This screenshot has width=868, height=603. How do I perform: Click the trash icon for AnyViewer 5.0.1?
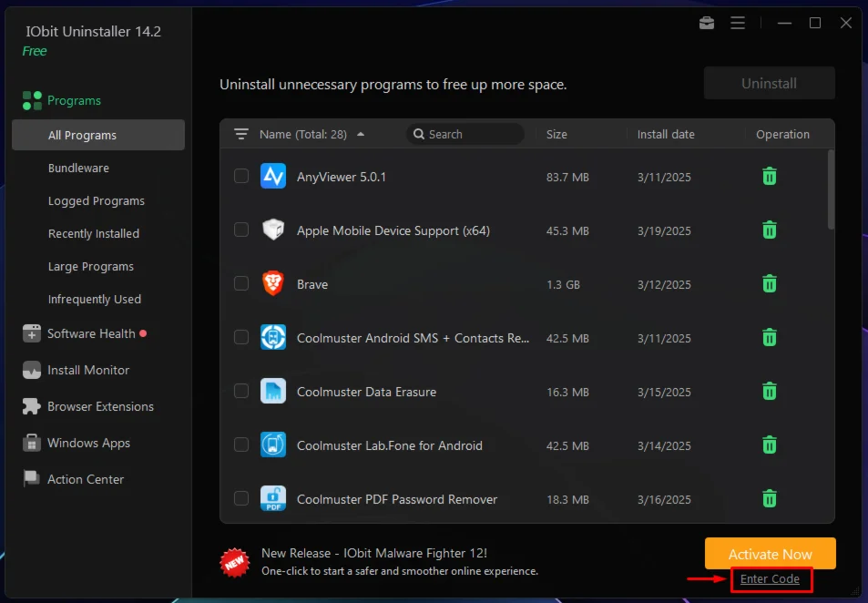[x=769, y=177]
